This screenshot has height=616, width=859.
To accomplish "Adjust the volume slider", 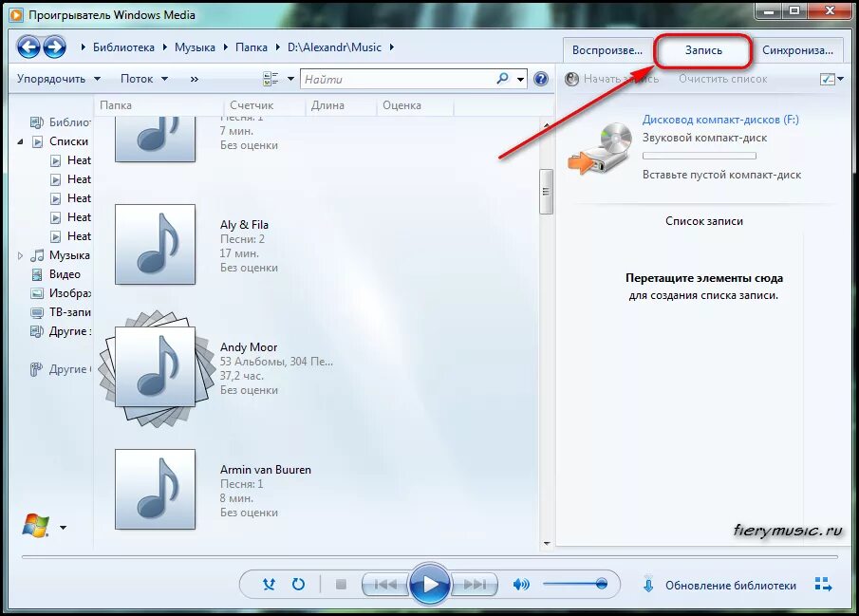I will click(576, 585).
